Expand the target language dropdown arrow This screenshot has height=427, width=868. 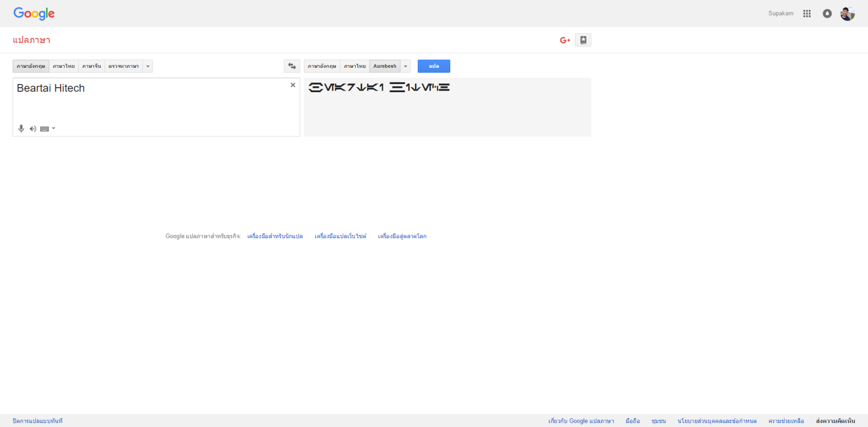click(x=405, y=66)
